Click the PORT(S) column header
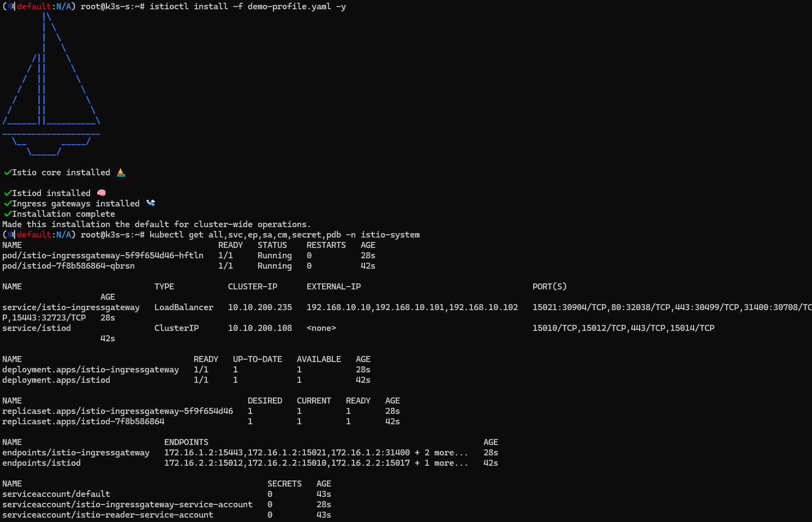Viewport: 812px width, 522px height. pyautogui.click(x=550, y=287)
